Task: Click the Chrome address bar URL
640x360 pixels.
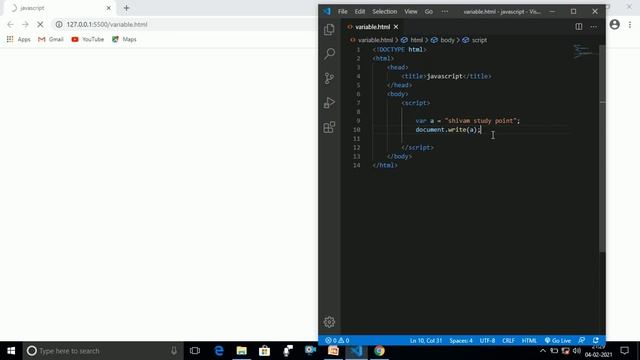Action: click(x=107, y=24)
